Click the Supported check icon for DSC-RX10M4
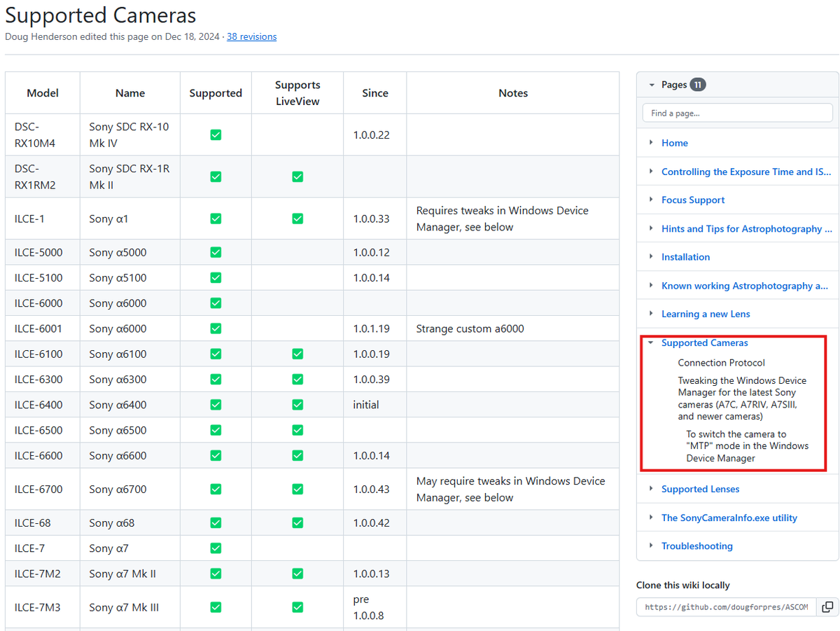Viewport: 840px width, 631px height. tap(216, 134)
